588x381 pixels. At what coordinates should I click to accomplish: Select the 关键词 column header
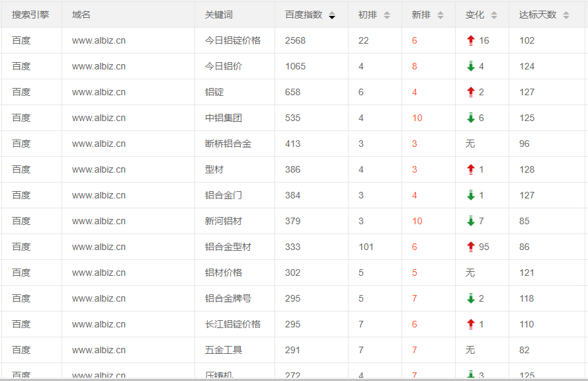(x=219, y=15)
